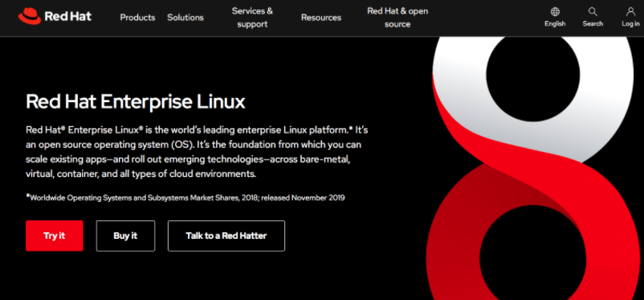Open Services & support menu
644x300 pixels.
tap(252, 18)
